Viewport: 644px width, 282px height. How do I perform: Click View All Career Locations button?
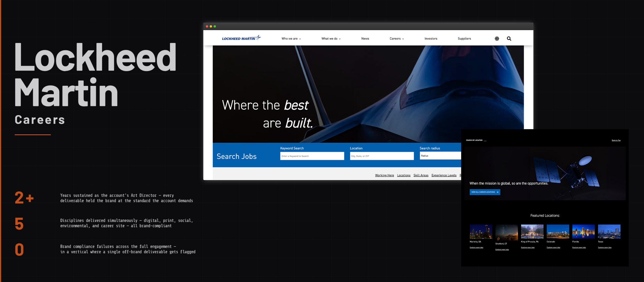(485, 192)
